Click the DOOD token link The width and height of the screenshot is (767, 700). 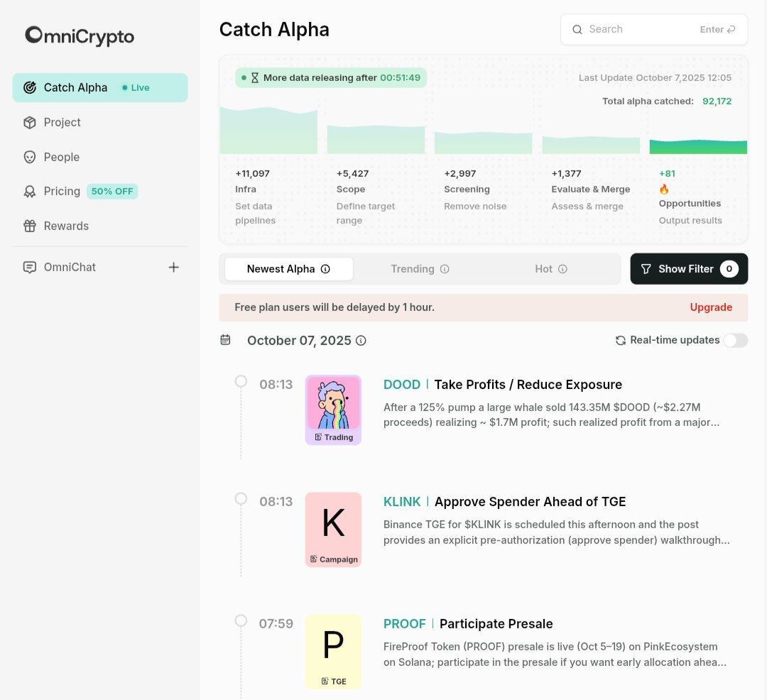click(x=401, y=385)
